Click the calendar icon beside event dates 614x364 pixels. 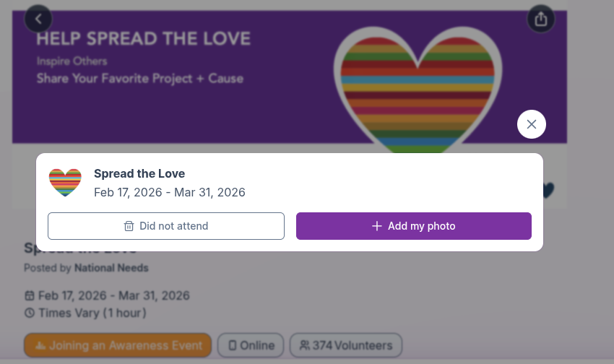coord(30,295)
